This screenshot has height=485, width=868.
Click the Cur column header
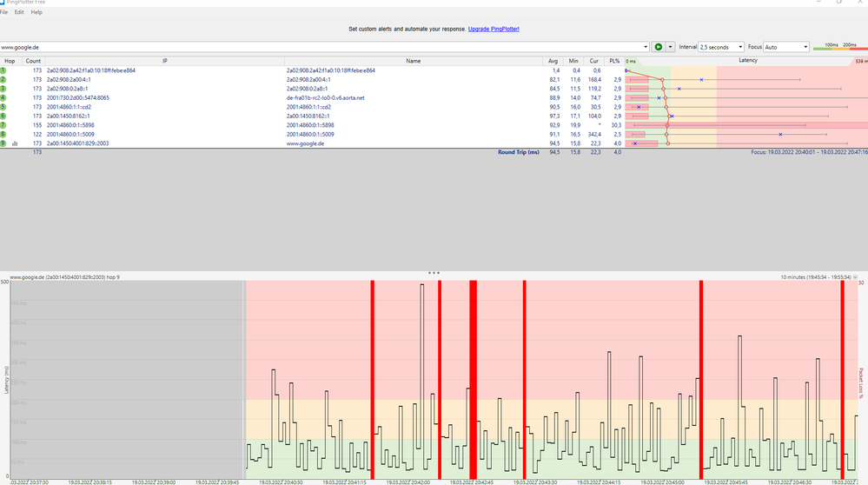click(594, 61)
